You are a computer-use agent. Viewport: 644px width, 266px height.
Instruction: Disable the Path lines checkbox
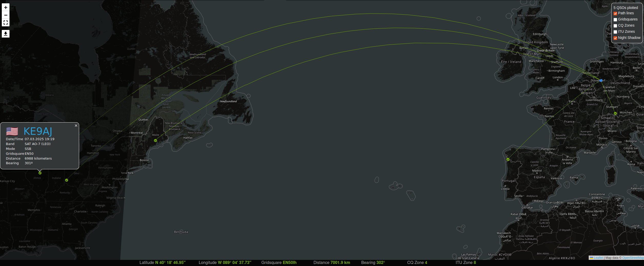pyautogui.click(x=615, y=14)
